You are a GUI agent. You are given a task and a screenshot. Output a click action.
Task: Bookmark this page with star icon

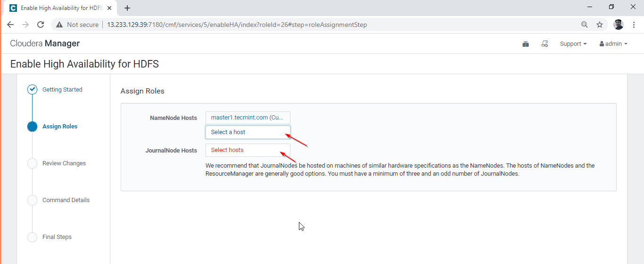click(600, 25)
